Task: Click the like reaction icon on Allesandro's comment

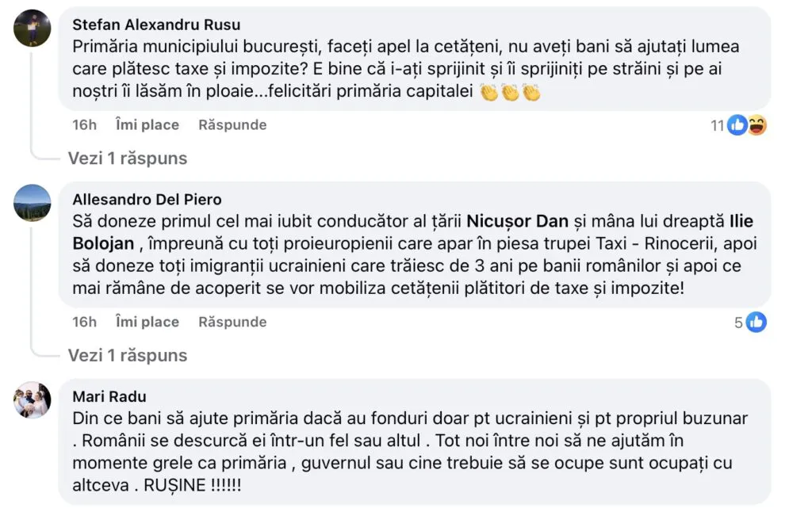Action: (x=756, y=322)
